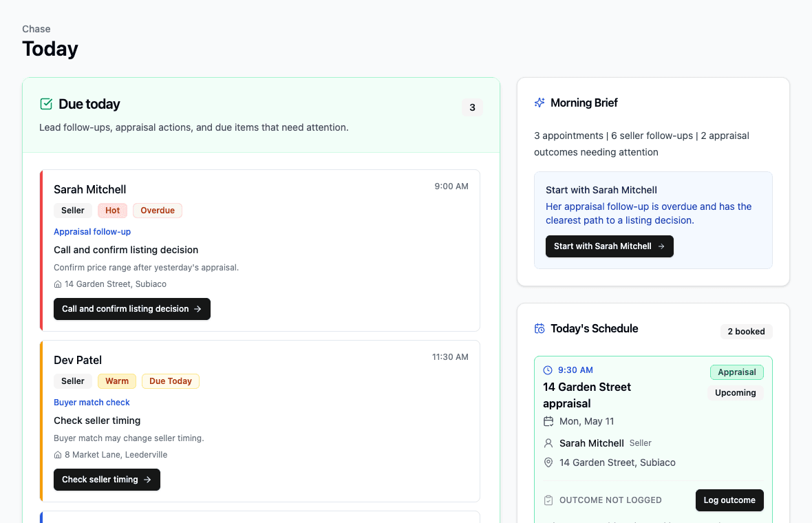Click the 'Due today' section heading

pos(89,104)
